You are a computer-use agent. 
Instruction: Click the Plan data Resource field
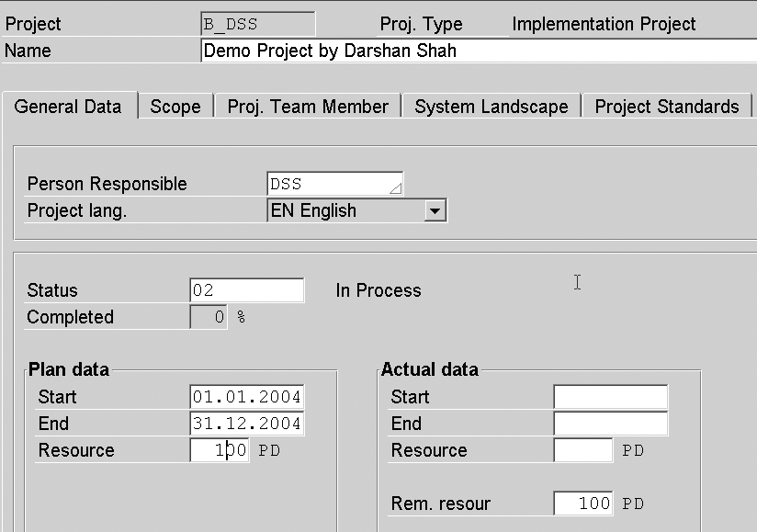pyautogui.click(x=220, y=450)
